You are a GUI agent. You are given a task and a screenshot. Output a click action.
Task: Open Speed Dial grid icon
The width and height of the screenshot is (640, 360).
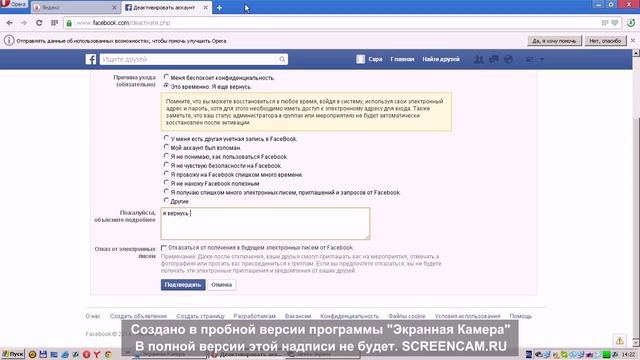(x=54, y=23)
